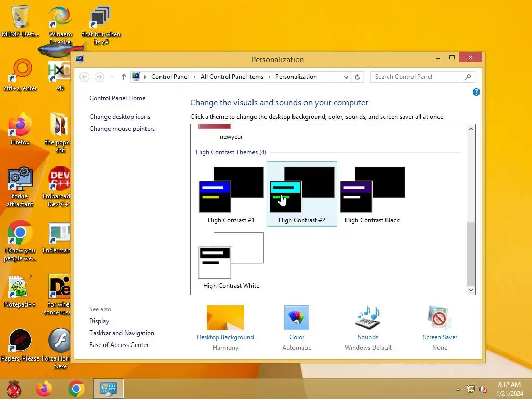Select the newyear theme
Viewport: 532px width, 399px height.
point(231,132)
